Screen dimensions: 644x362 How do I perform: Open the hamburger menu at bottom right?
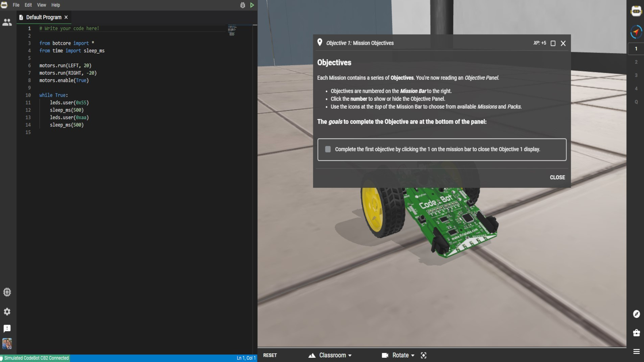pos(636,352)
